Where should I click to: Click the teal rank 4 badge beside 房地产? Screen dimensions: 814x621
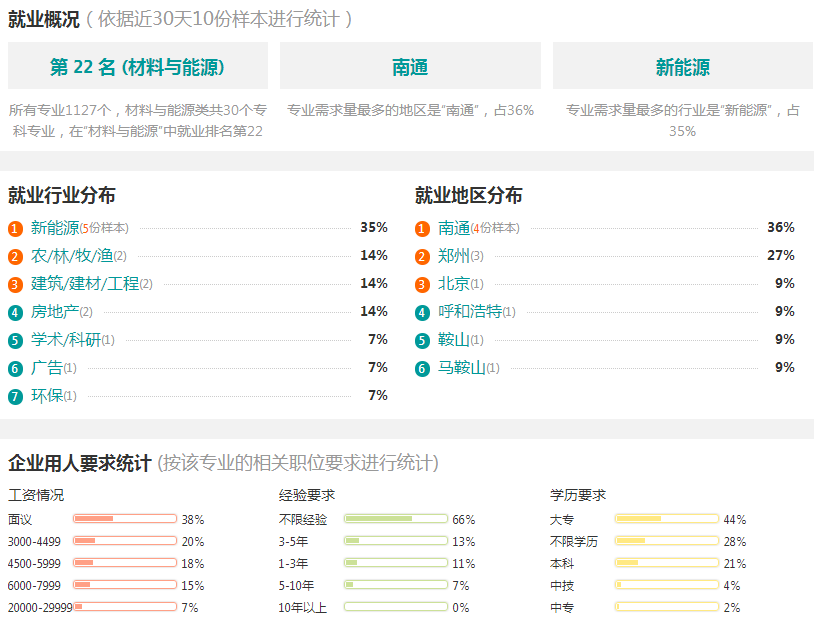(15, 313)
